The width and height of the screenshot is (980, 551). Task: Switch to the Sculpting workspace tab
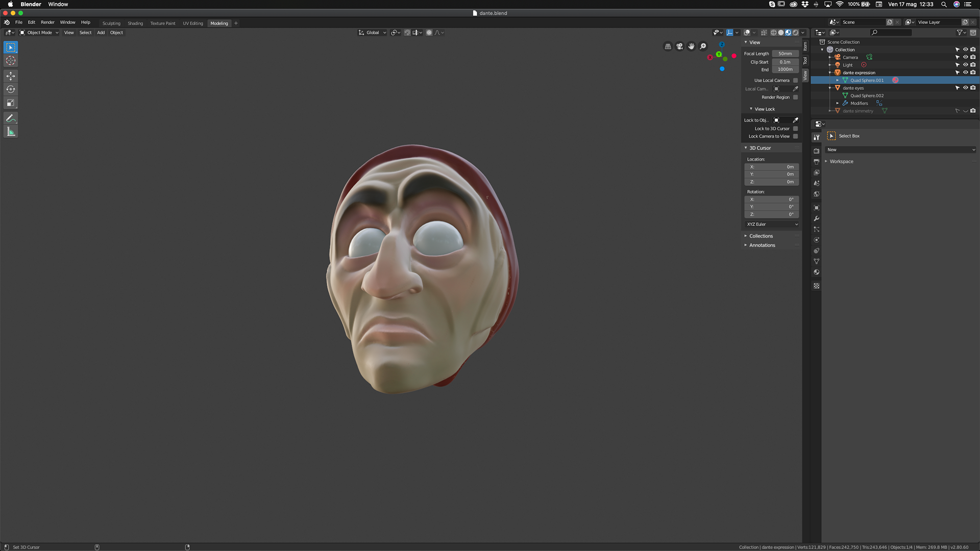click(x=111, y=23)
